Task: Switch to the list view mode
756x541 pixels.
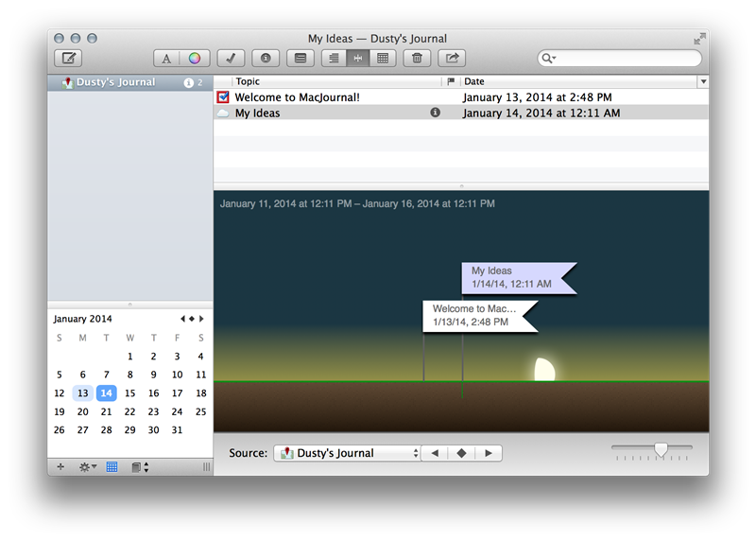Action: pos(334,59)
